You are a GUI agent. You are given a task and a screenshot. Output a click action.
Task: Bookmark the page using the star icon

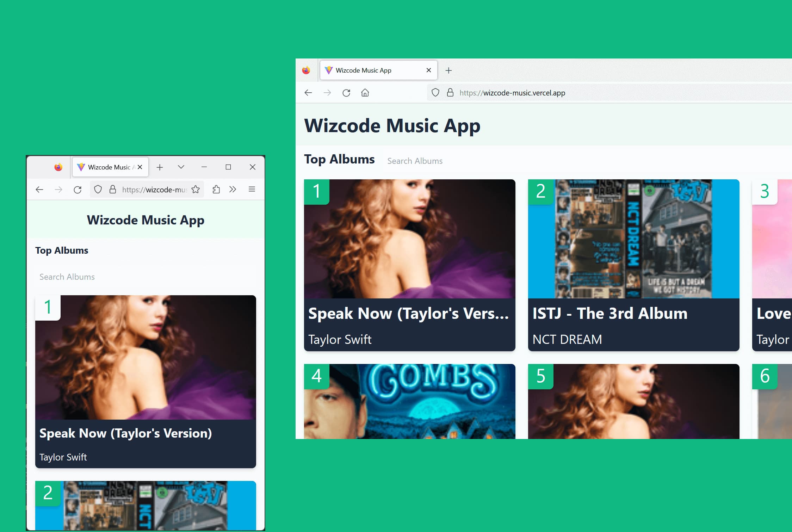[195, 189]
